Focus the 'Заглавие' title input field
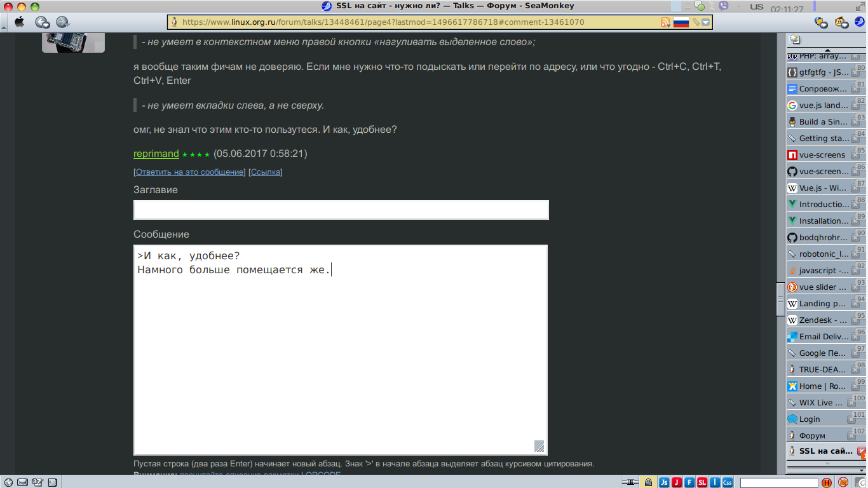The height and width of the screenshot is (488, 868). (341, 210)
